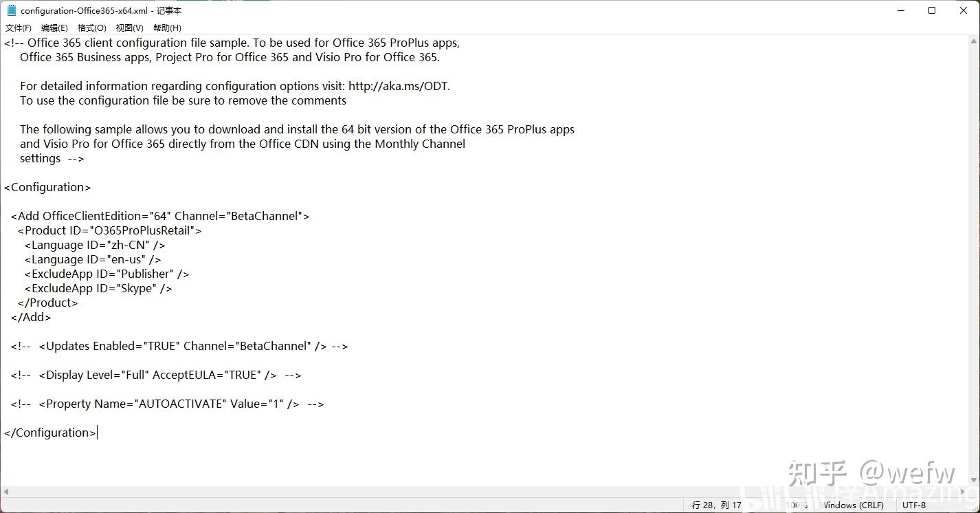Click the 100% zoom indicator
Viewport: 980px width, 513px height.
click(x=797, y=504)
